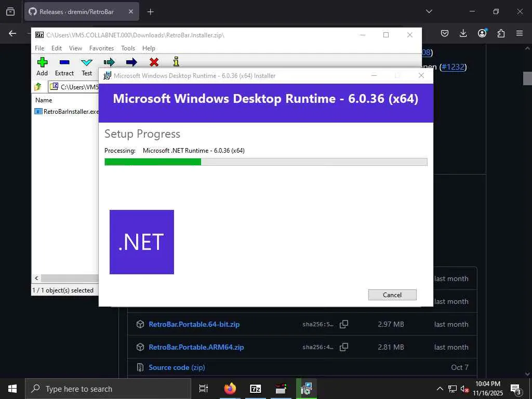Open the notification center icon
Image resolution: width=532 pixels, height=399 pixels.
point(516,389)
